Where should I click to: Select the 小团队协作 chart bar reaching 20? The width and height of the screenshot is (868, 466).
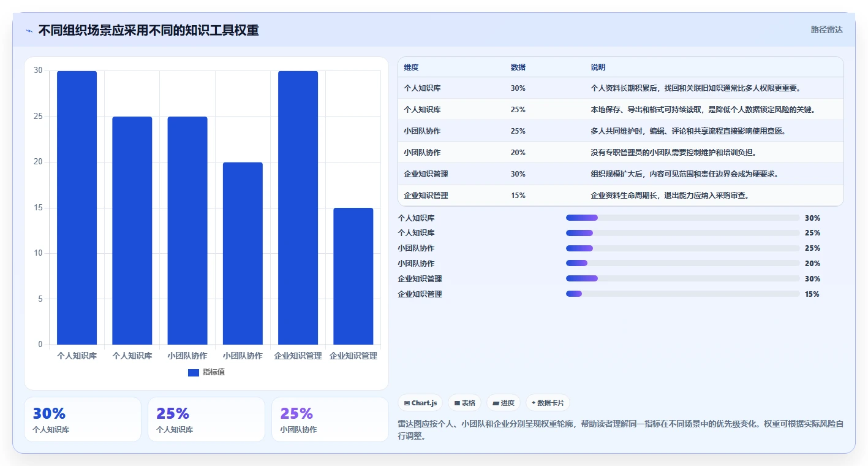coord(243,253)
